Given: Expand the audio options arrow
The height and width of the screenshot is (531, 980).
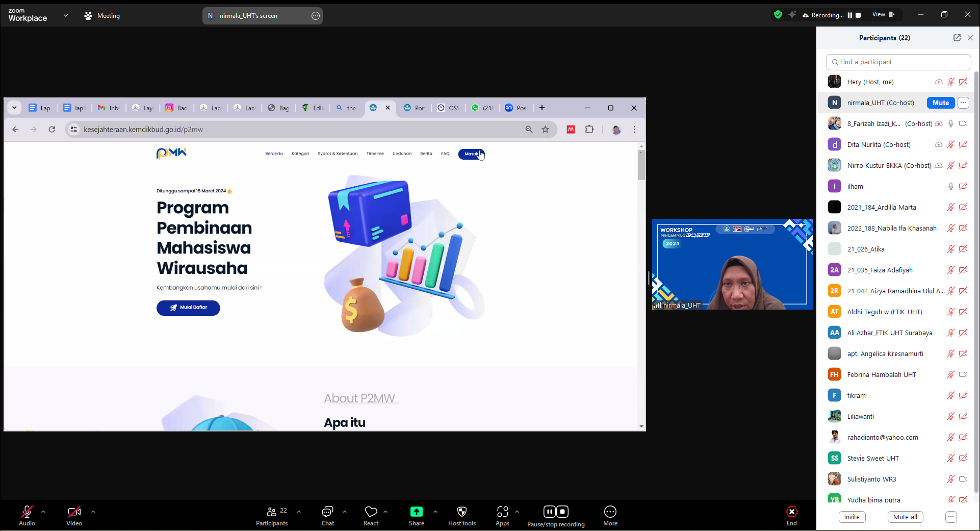Looking at the screenshot, I should 43,512.
